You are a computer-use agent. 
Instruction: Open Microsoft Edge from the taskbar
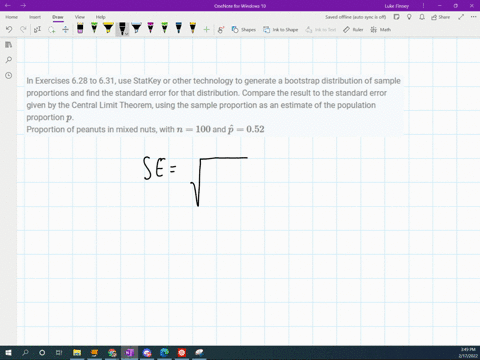164,353
